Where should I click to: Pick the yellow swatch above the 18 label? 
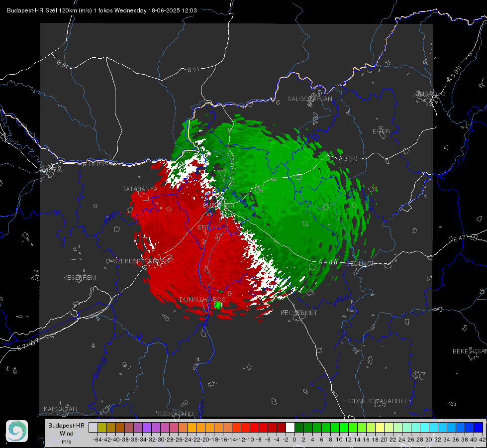pos(380,427)
